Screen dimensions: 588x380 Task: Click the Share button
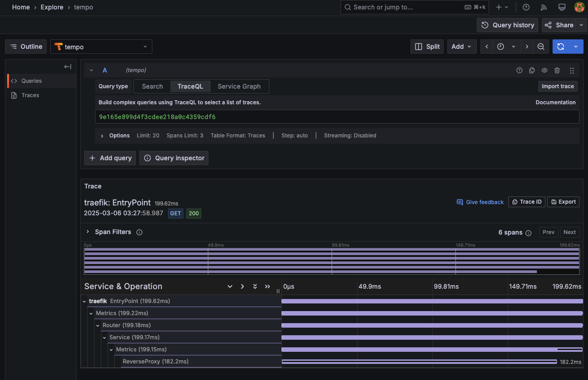pos(559,25)
